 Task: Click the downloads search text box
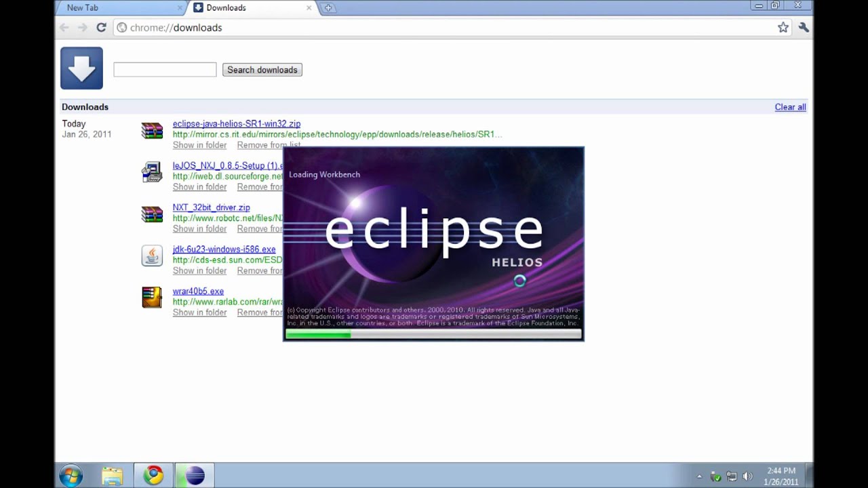coord(165,69)
